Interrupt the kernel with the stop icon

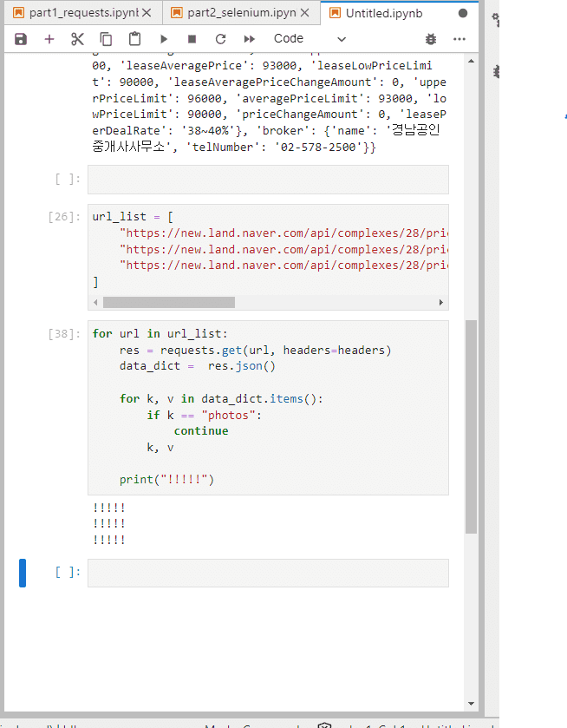pos(192,39)
